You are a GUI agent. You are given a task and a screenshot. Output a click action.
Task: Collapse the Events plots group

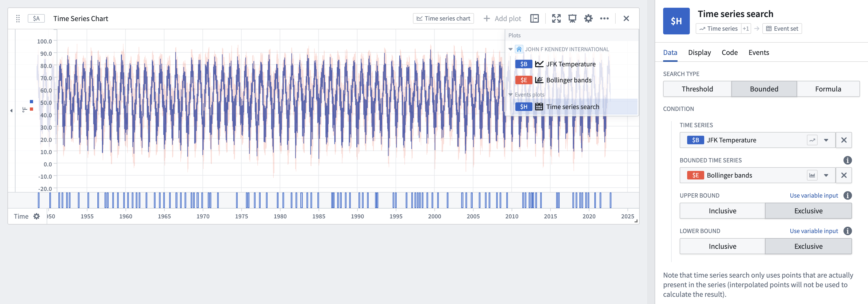tap(511, 95)
